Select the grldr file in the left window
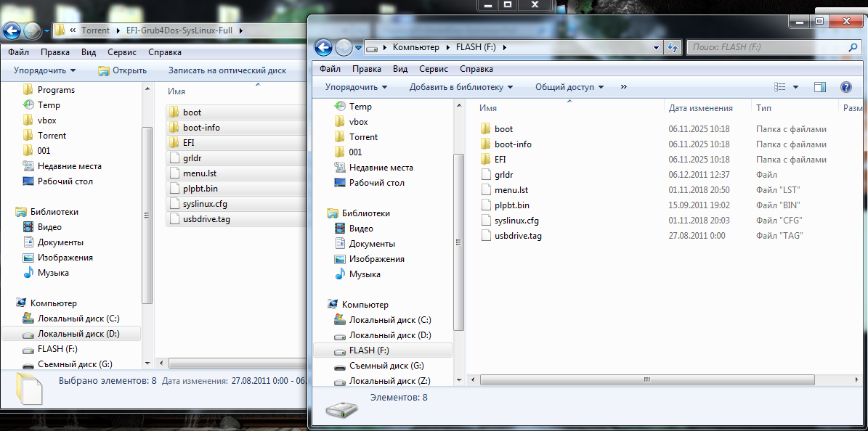 tap(192, 158)
